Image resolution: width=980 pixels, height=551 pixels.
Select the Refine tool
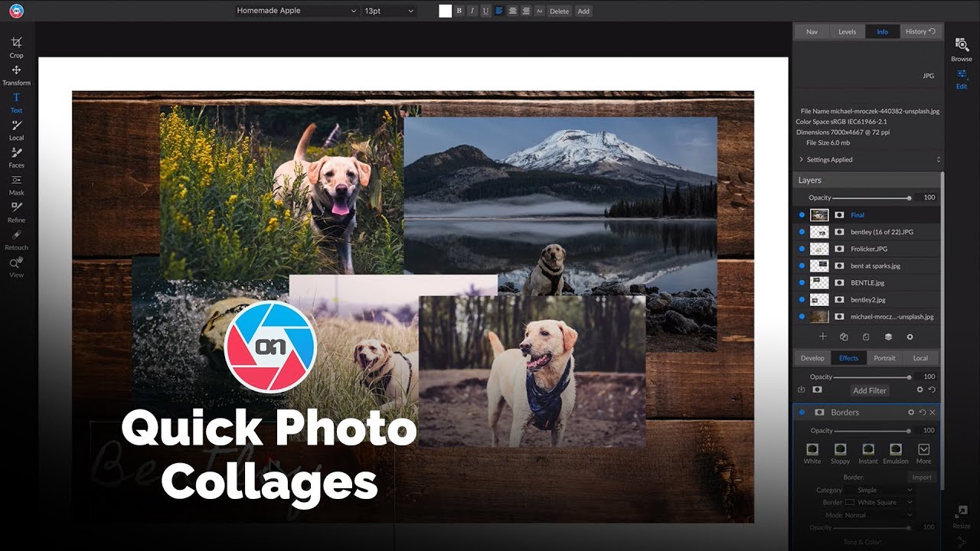coord(16,212)
